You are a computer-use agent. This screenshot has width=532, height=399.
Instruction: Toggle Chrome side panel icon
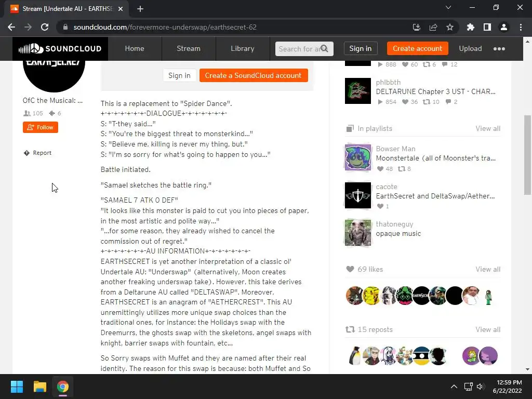[487, 27]
